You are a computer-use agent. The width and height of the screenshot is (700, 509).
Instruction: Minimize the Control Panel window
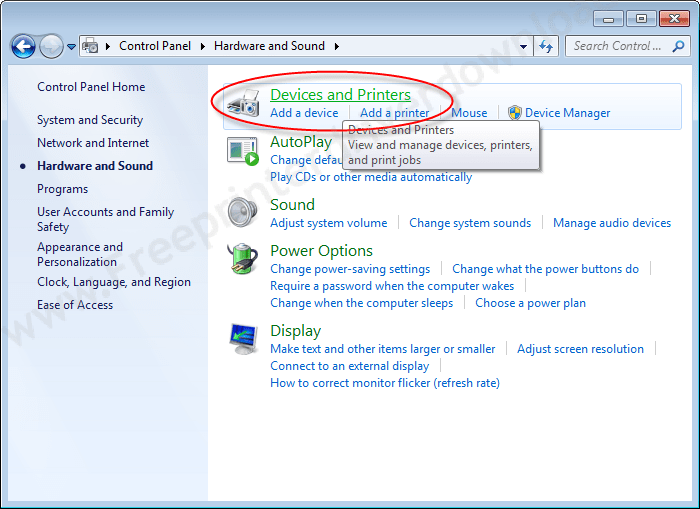coord(608,19)
